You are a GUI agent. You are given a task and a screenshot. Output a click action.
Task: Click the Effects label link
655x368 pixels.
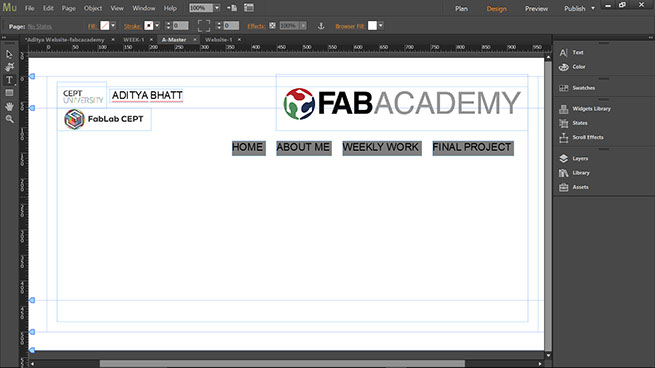point(256,26)
